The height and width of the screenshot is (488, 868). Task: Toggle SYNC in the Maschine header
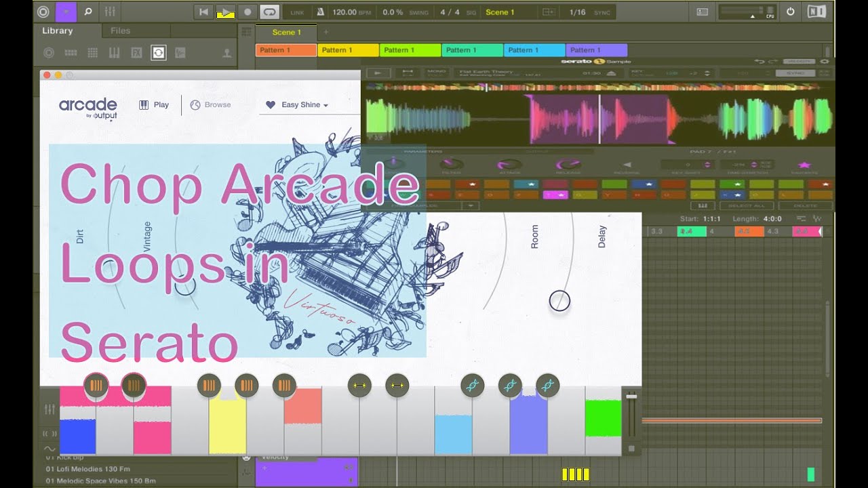(601, 13)
